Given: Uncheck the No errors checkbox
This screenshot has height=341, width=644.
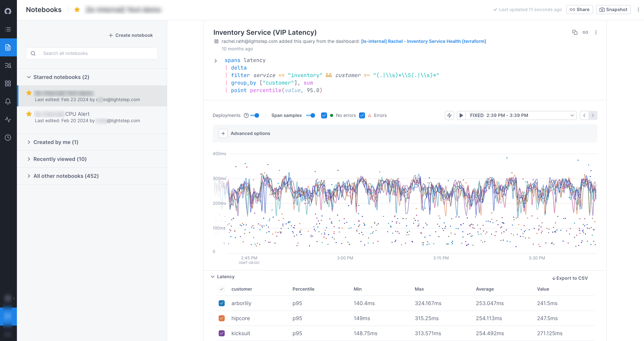Looking at the screenshot, I should tap(324, 115).
